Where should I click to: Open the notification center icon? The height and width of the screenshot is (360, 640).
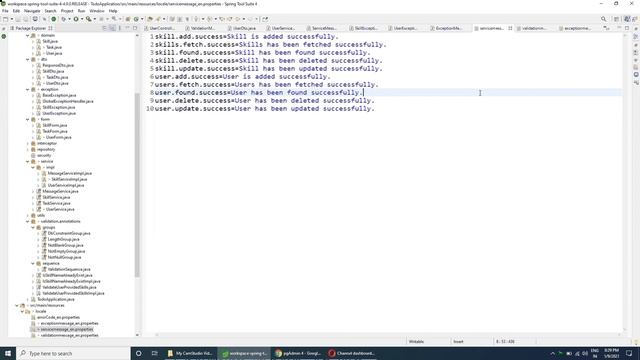pyautogui.click(x=629, y=353)
